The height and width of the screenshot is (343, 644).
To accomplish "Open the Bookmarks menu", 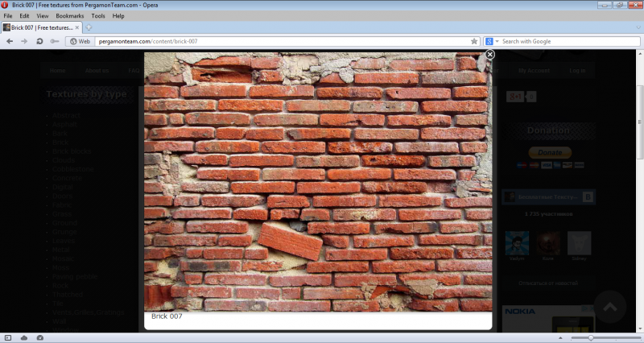I will 70,15.
